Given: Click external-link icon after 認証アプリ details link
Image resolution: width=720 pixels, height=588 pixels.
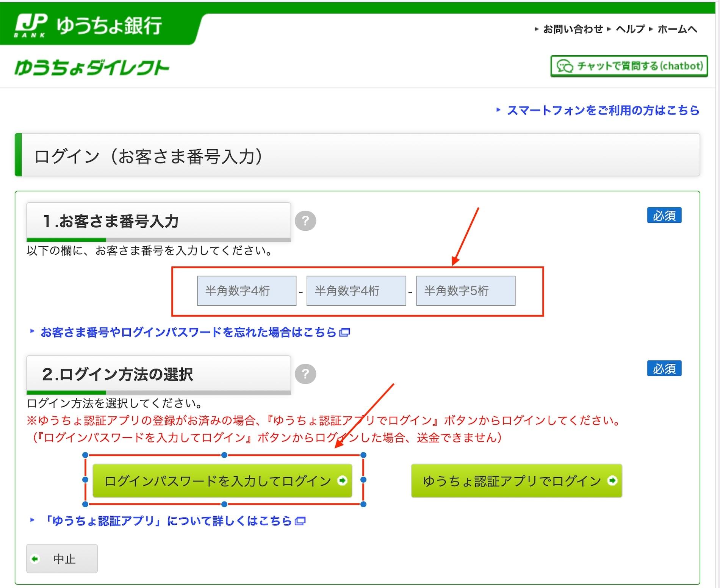Looking at the screenshot, I should tap(300, 521).
